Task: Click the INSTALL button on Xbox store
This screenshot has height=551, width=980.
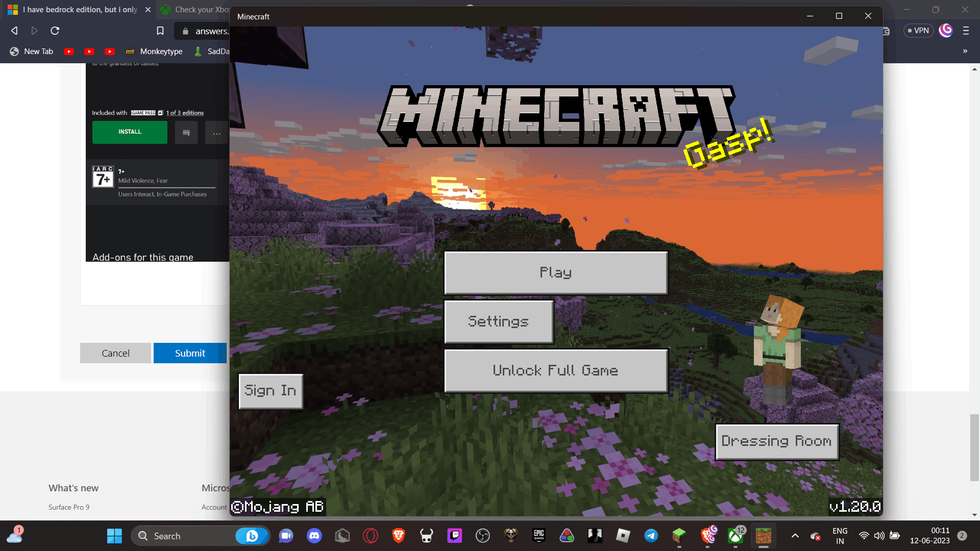Action: pos(130,132)
